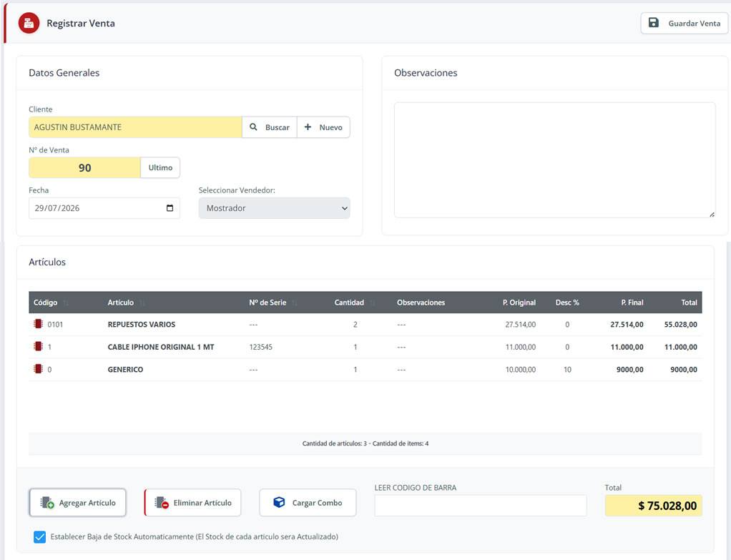The image size is (731, 560).
Task: Click the quantity 2 cell of REPUESTOS VARIOS
Action: click(x=355, y=325)
